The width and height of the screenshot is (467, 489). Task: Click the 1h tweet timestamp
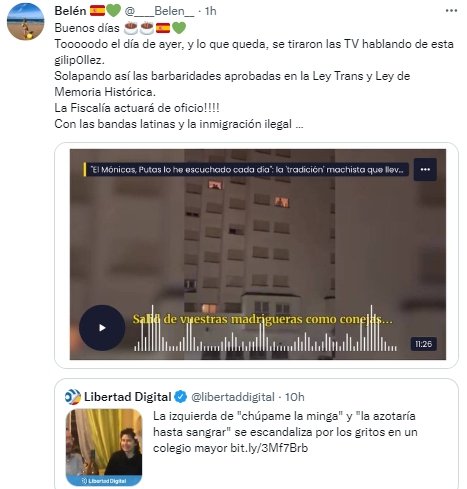211,11
